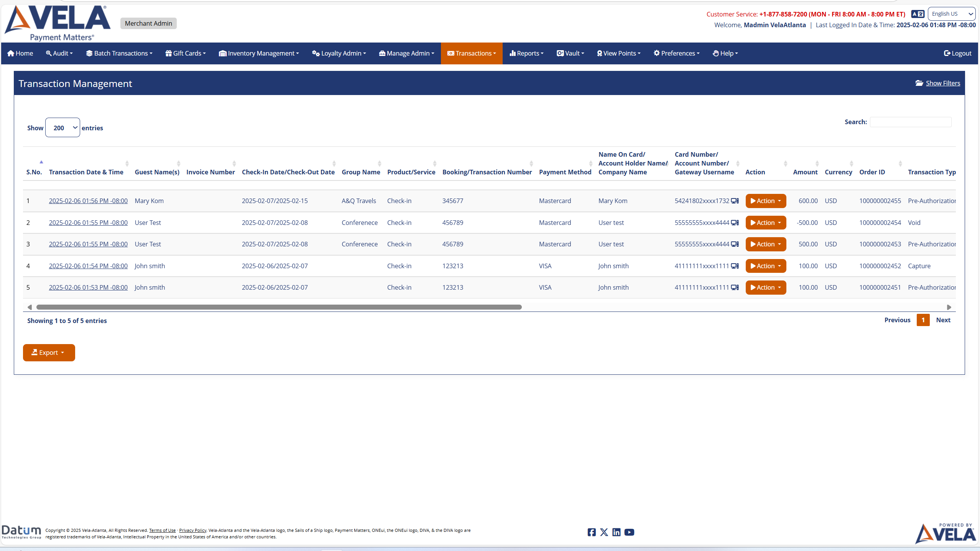
Task: Open the Gift Cards menu
Action: 185,53
